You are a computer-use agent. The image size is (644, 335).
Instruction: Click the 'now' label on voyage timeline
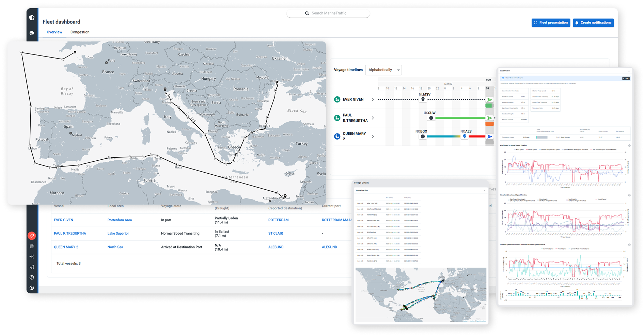[488, 80]
